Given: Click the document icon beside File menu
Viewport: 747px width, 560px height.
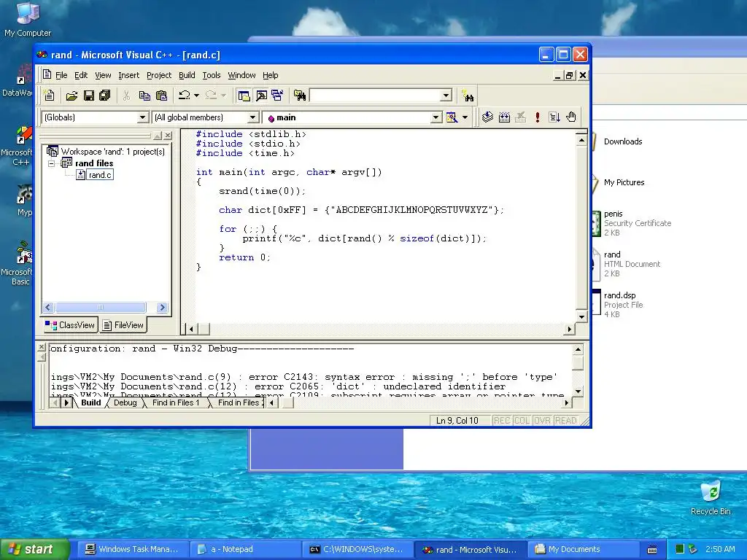Looking at the screenshot, I should (47, 75).
